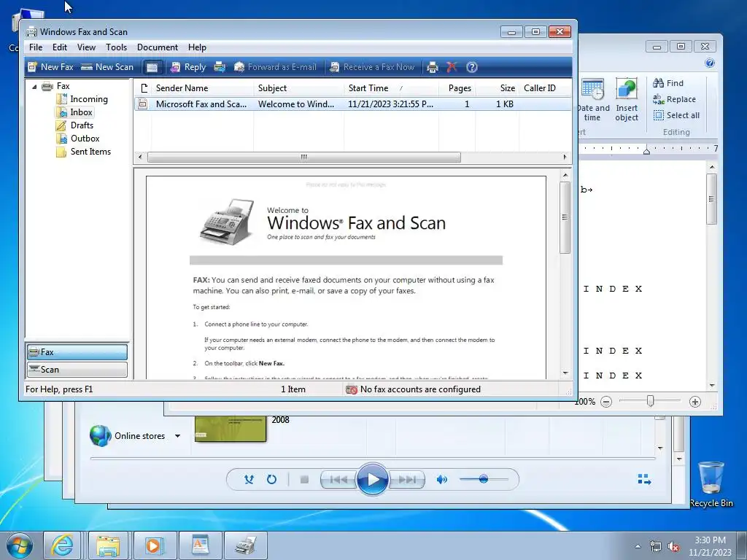The image size is (747, 560).
Task: Click Receive a Fax Now
Action: [x=372, y=67]
